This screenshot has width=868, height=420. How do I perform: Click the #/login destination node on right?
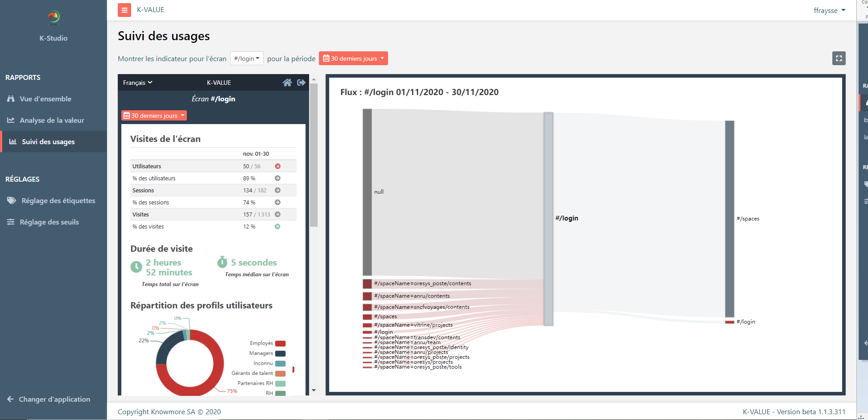pos(729,322)
